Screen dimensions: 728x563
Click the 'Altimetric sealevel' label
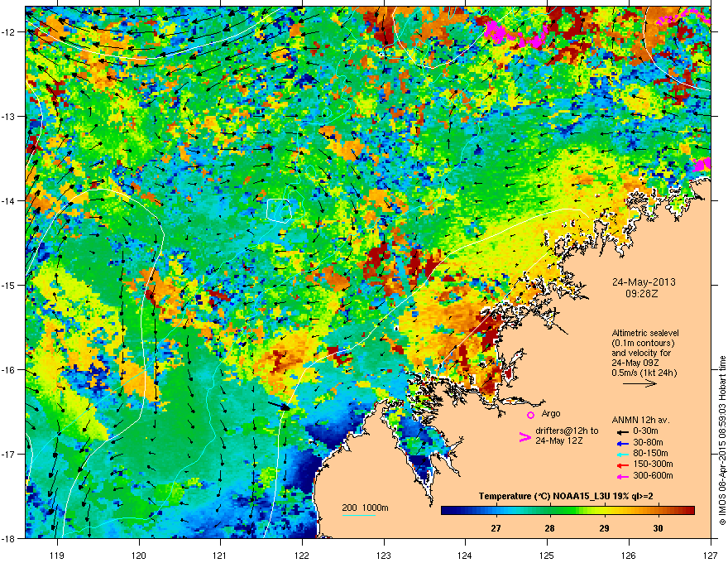(x=645, y=333)
